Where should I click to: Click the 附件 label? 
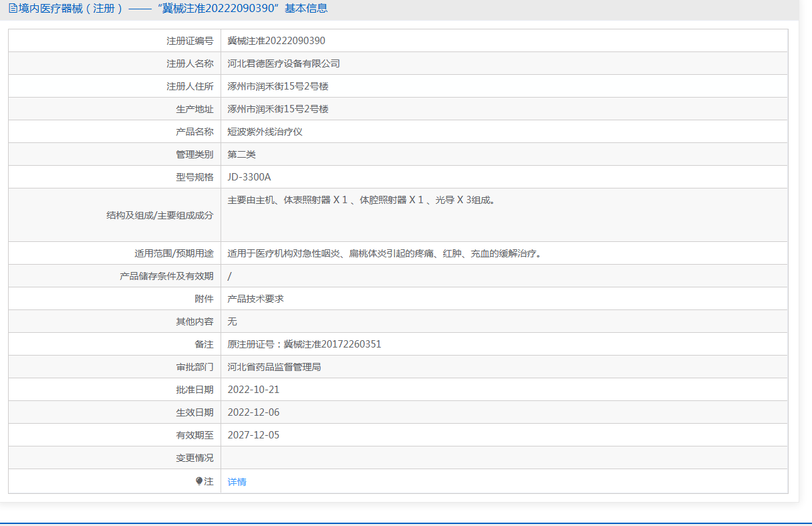point(204,299)
